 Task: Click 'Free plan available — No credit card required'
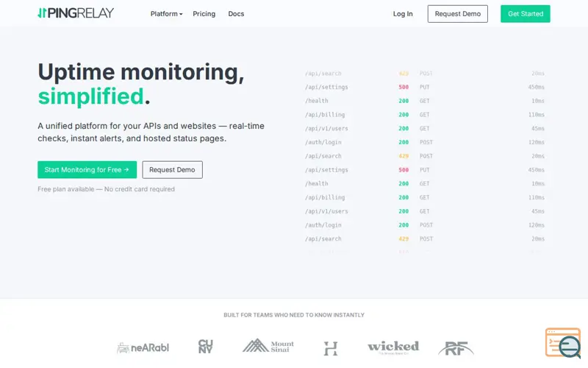(106, 189)
